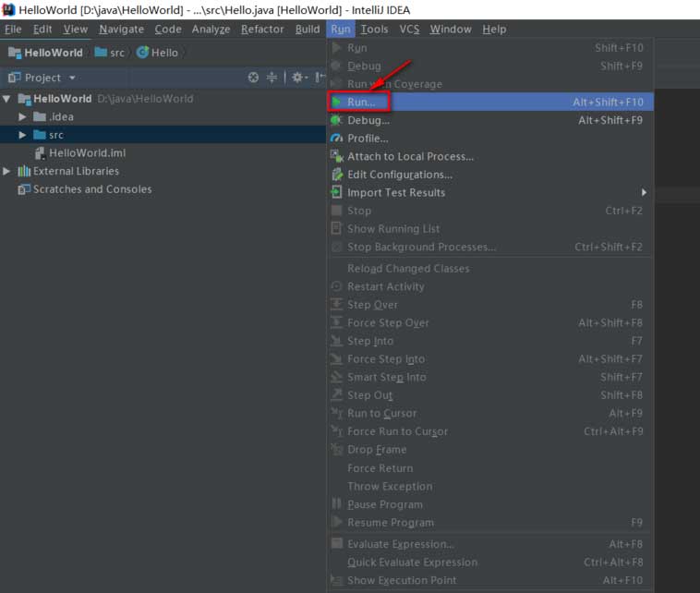Open the VCS menu
700x593 pixels.
pyautogui.click(x=409, y=29)
